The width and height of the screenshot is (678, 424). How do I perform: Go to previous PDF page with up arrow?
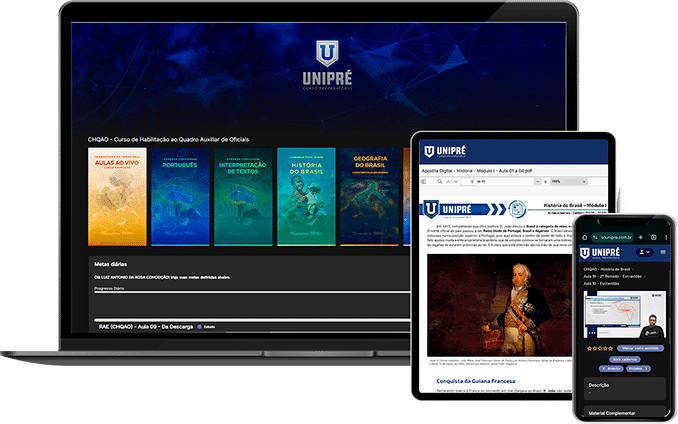[446, 183]
